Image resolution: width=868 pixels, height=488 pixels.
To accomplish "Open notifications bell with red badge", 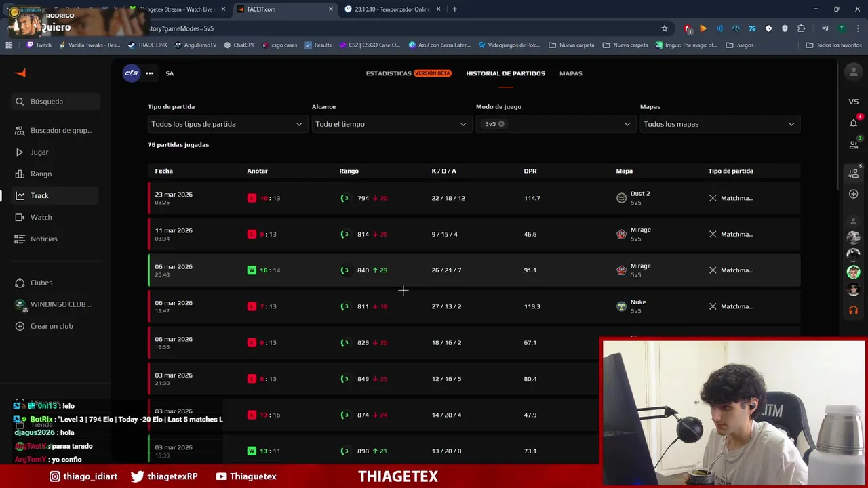I will pyautogui.click(x=853, y=123).
